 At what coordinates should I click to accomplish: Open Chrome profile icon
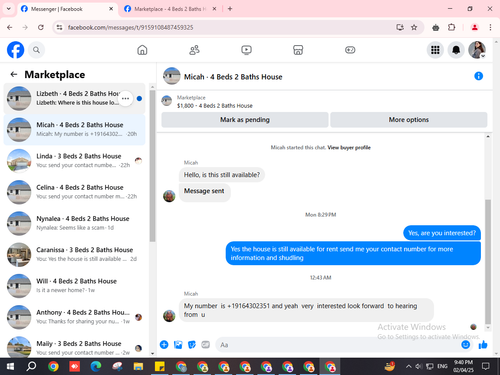coord(475,27)
